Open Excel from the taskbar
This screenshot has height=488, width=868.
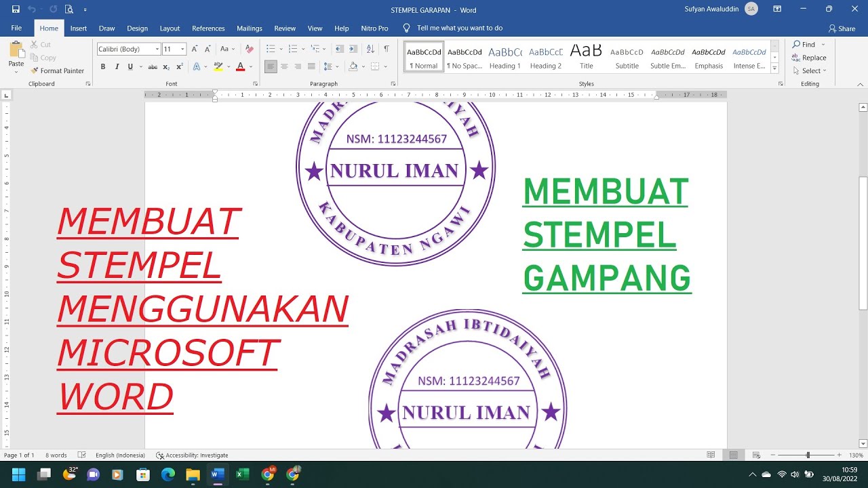point(242,474)
